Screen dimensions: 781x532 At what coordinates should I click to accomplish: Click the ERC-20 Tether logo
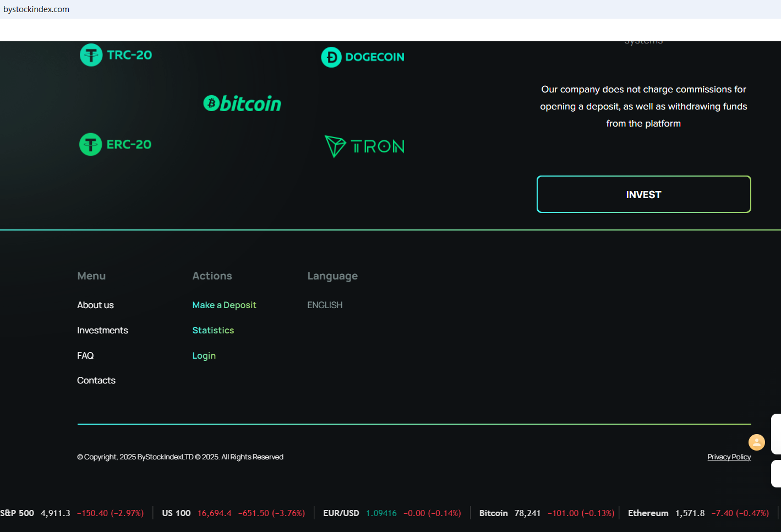(x=116, y=145)
